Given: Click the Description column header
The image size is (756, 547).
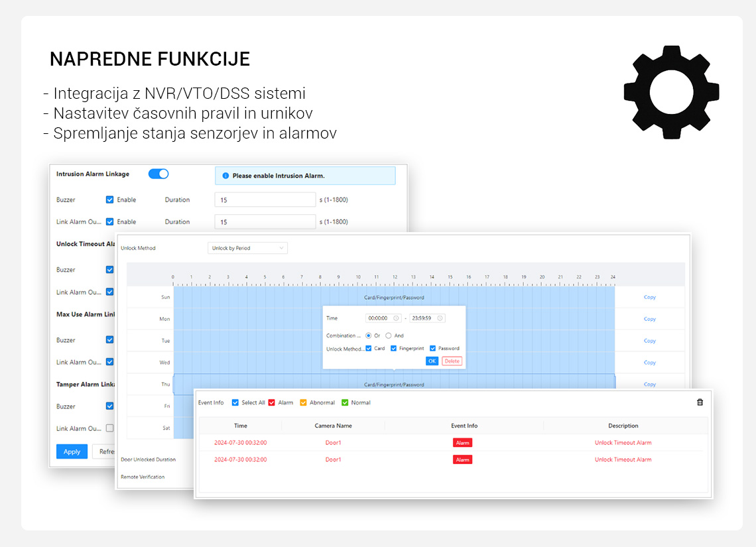Looking at the screenshot, I should coord(623,426).
